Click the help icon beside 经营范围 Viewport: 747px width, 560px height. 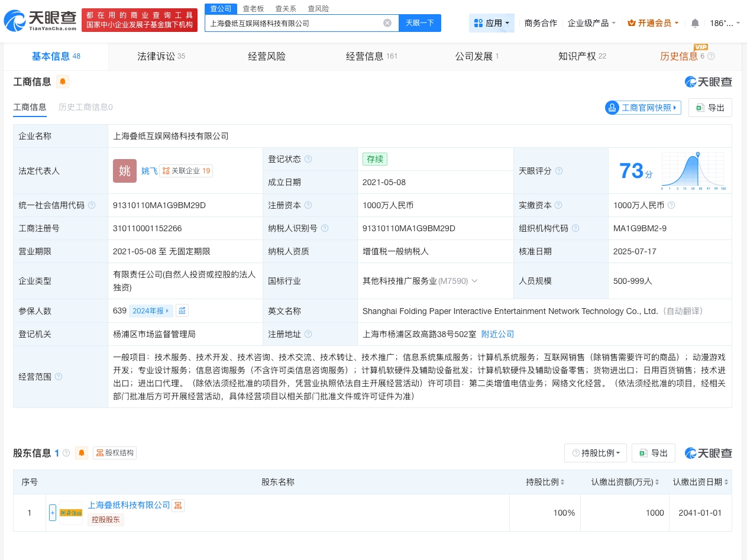[59, 377]
